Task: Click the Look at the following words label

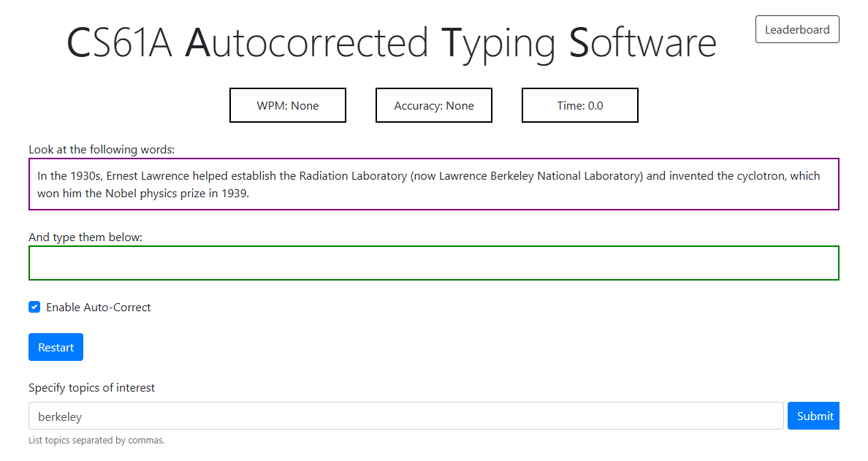Action: click(x=102, y=150)
